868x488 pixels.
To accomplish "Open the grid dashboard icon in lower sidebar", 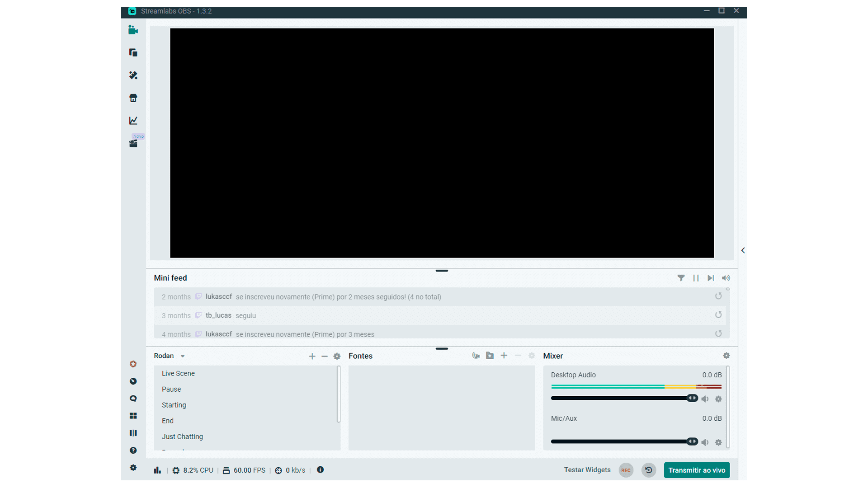I will tap(133, 416).
